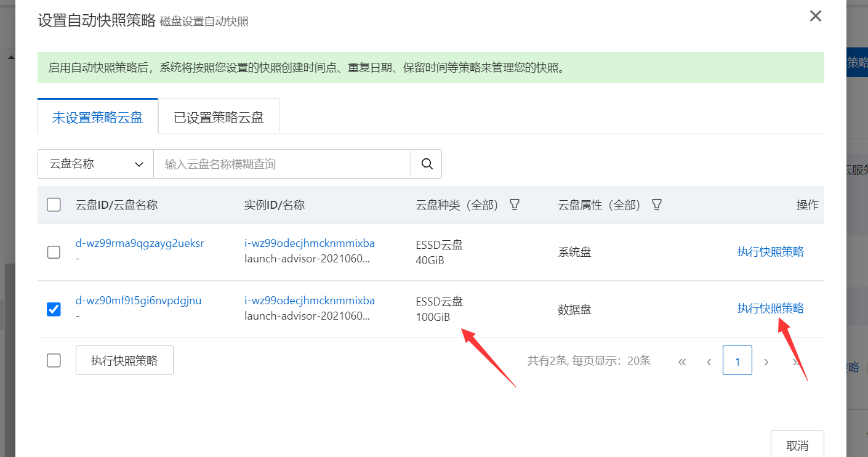Click 执行快照策略 link for the system disk

click(x=770, y=251)
